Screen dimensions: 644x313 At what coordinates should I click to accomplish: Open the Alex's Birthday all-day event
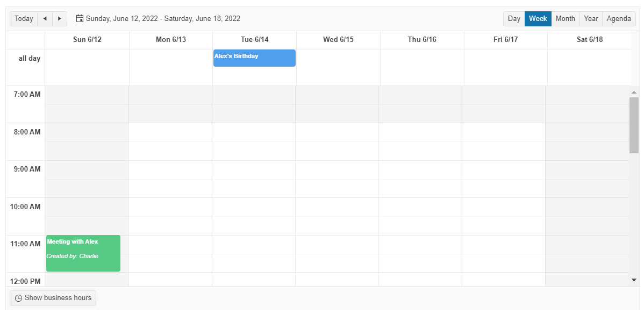tap(254, 58)
